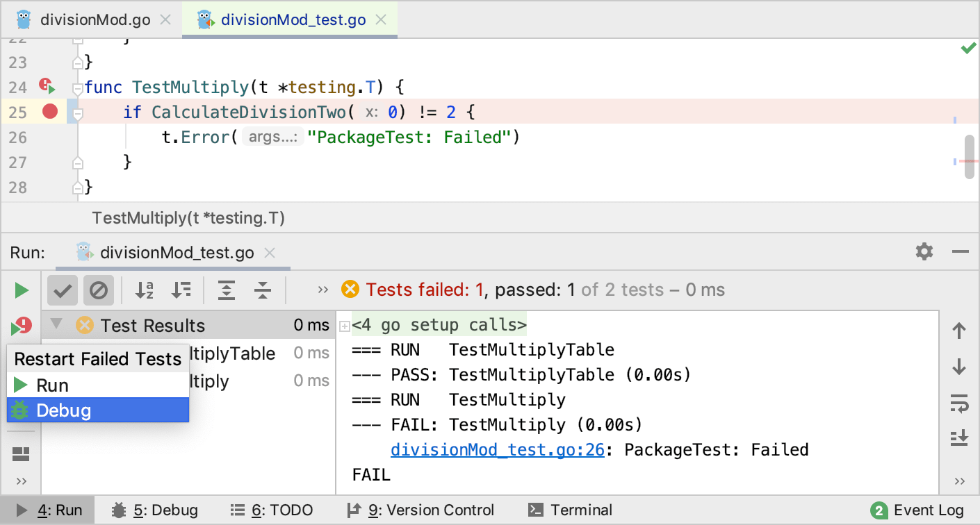Click '--- PASS: TestMultiplyTable (0.00s)' line
This screenshot has width=980, height=525.
pos(521,375)
